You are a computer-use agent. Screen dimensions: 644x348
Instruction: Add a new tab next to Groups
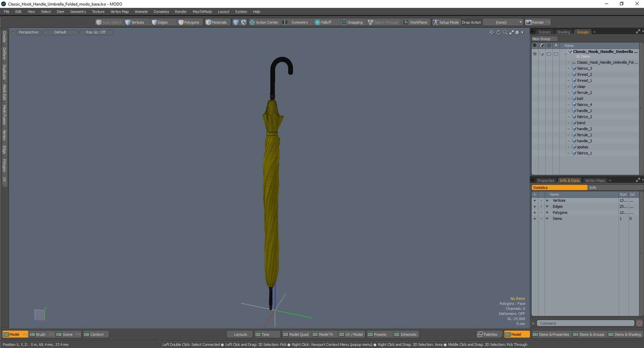coord(595,32)
